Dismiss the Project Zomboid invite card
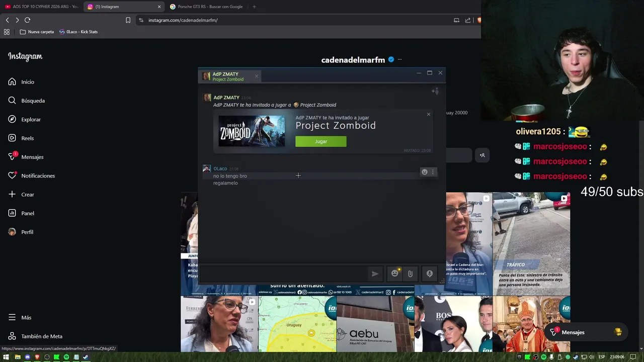644x362 pixels. [x=429, y=114]
